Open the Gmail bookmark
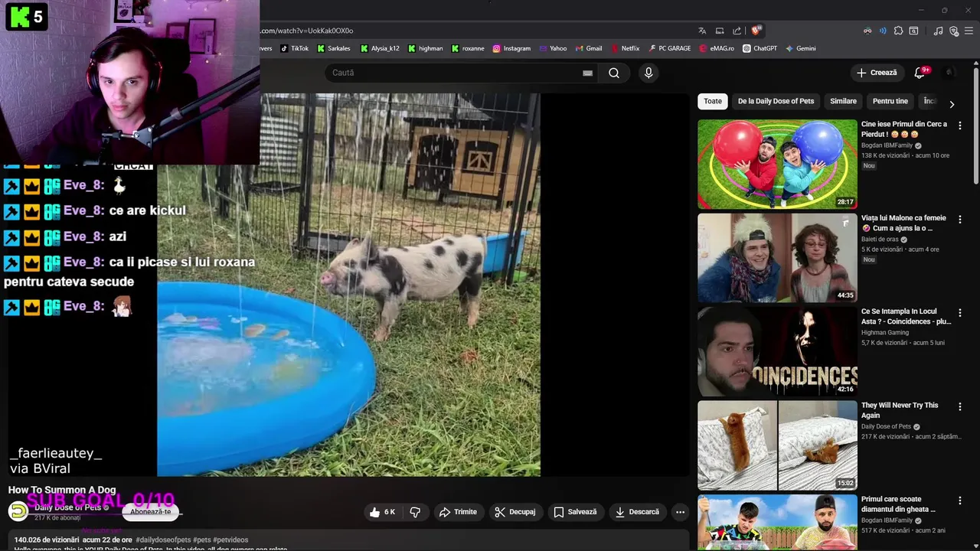This screenshot has width=980, height=551. [589, 48]
